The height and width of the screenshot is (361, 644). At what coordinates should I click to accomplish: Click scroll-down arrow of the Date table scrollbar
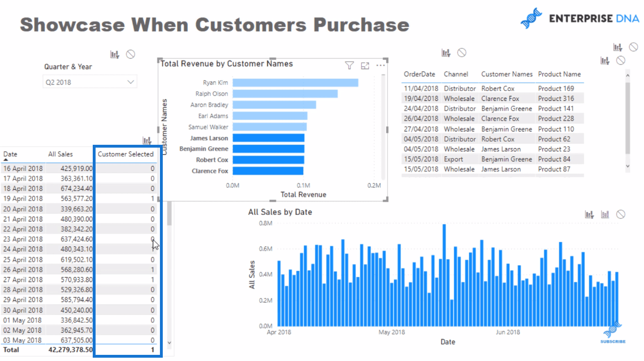tap(169, 343)
